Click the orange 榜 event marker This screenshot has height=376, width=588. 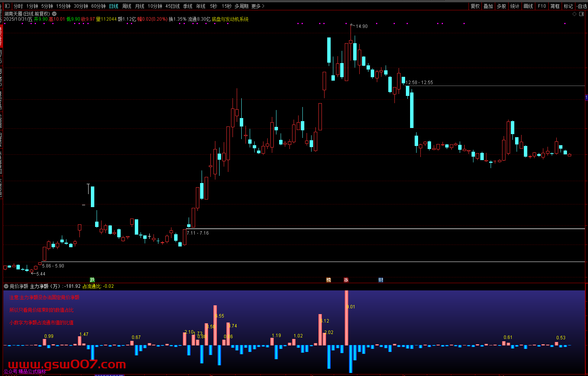(x=328, y=280)
